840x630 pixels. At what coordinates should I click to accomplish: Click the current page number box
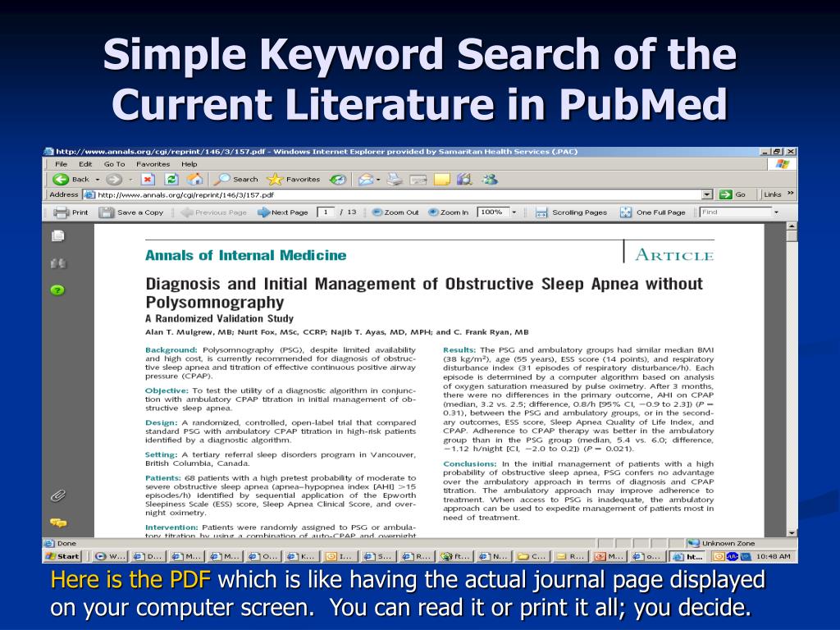point(325,212)
